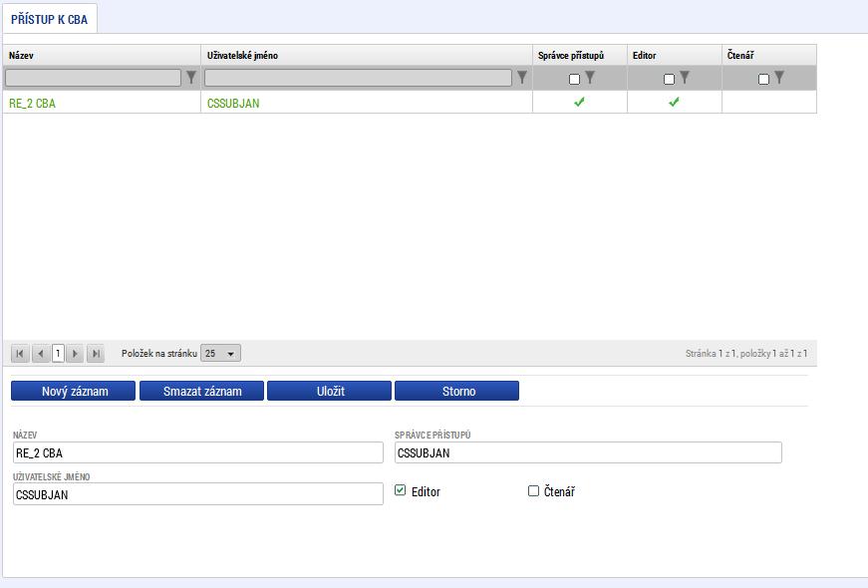Toggle Čtenář column filter checkbox

(x=764, y=79)
